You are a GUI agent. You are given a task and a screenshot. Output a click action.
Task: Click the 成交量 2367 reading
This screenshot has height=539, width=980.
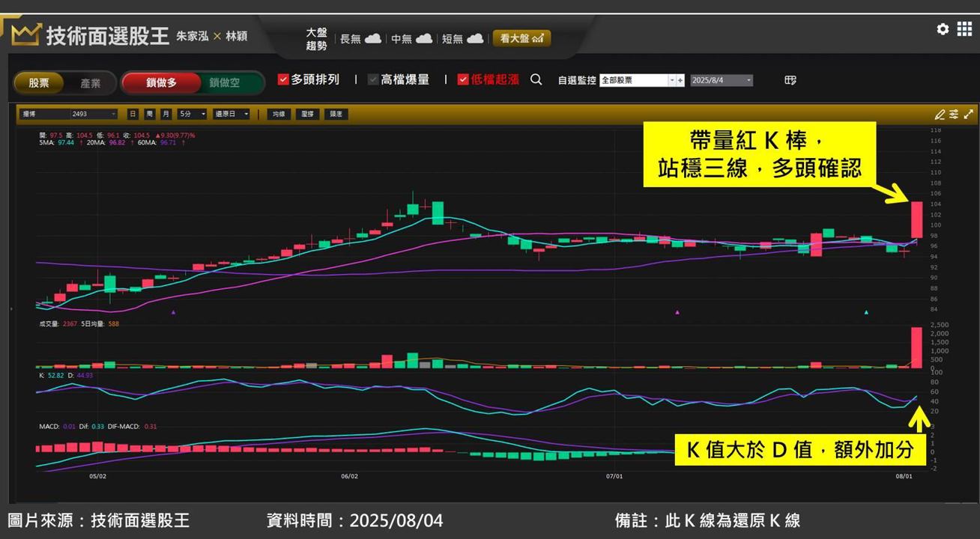point(57,324)
